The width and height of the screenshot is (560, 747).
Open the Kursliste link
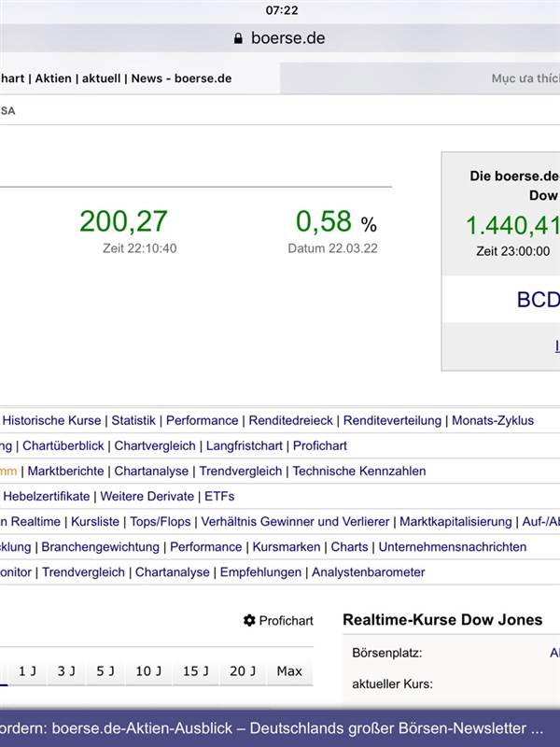95,522
